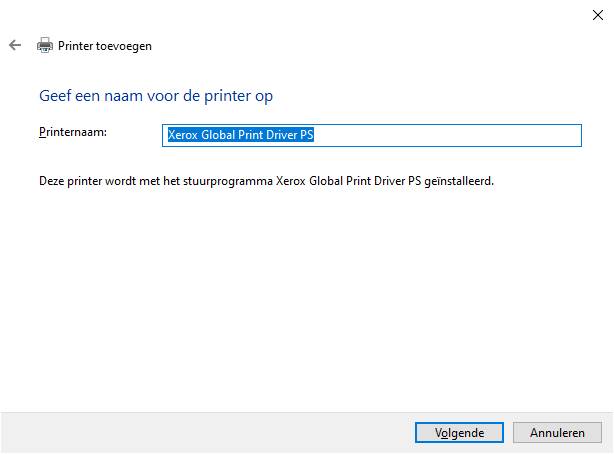Click the gray footer bar left of Volgende

(x=208, y=432)
